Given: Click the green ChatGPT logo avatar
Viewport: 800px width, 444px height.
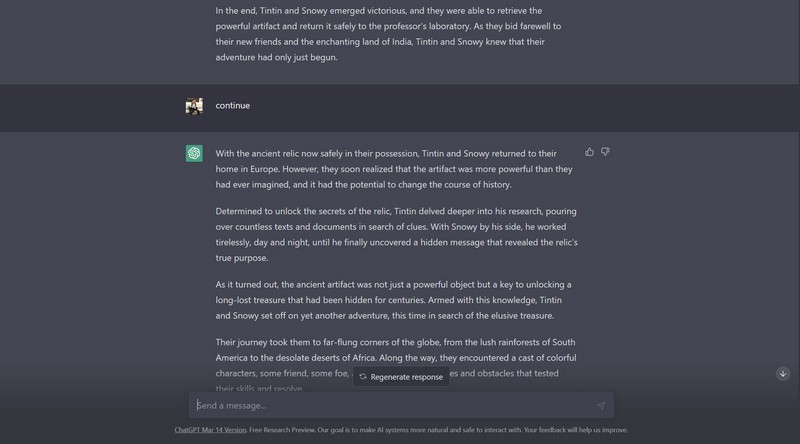Looking at the screenshot, I should pyautogui.click(x=194, y=153).
